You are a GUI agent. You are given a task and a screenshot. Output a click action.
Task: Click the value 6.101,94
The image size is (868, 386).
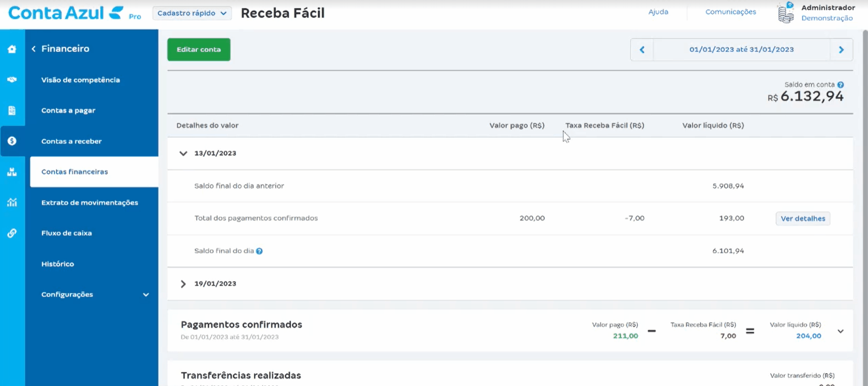click(x=728, y=251)
